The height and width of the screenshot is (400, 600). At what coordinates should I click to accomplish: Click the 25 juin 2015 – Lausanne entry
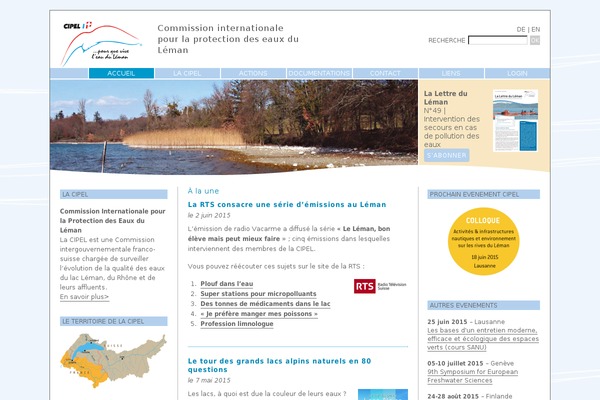466,322
